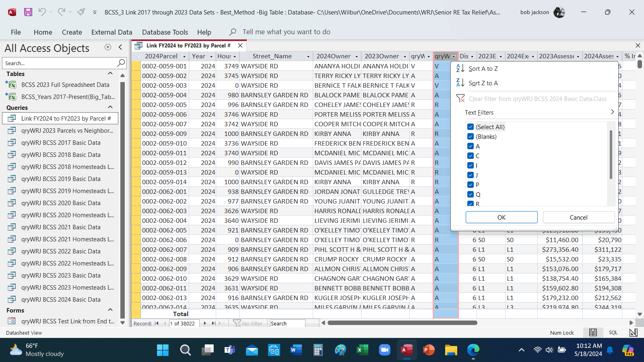Open qryWRJ BCSS 2021 Basic Data query
The width and height of the screenshot is (644, 362).
click(61, 227)
